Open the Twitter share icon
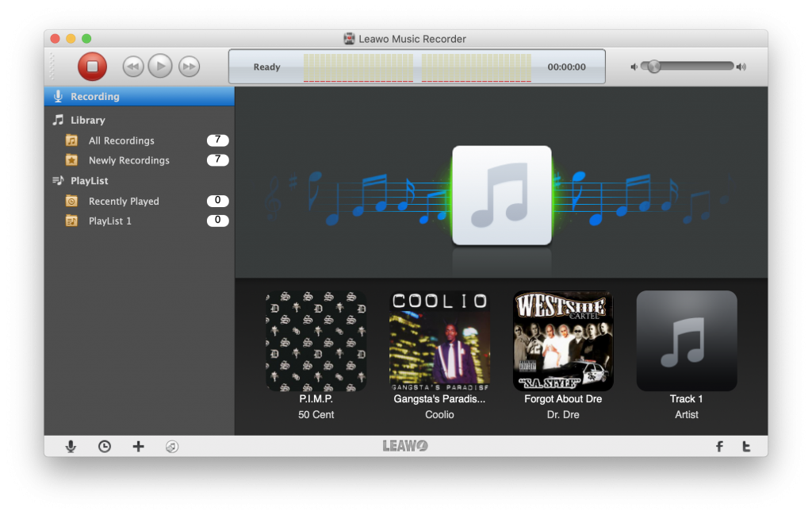The image size is (812, 515). pyautogui.click(x=746, y=447)
